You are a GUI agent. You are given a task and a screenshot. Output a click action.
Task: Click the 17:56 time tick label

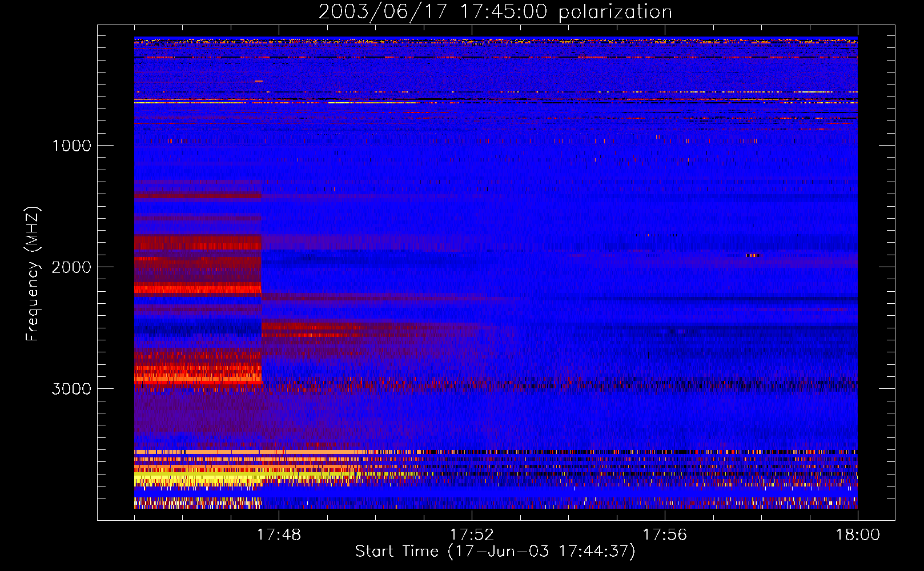click(665, 535)
